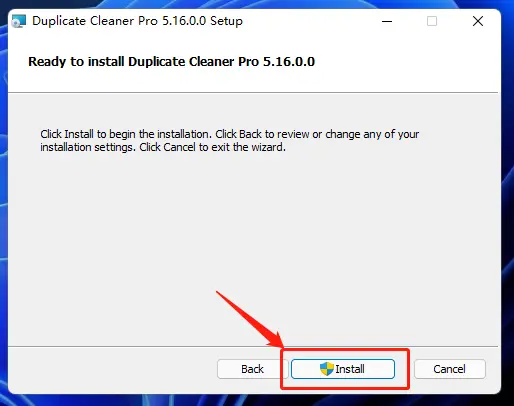Exit the wizard using Cancel button
The height and width of the screenshot is (406, 514).
[x=449, y=369]
